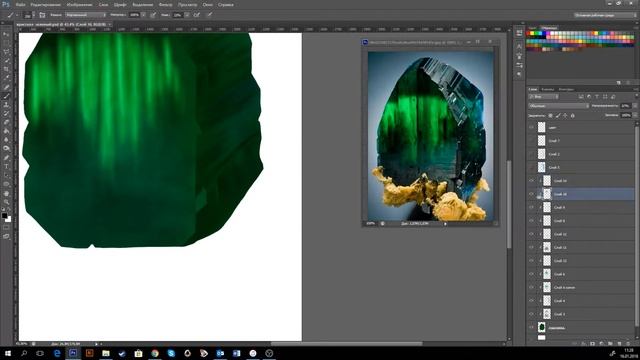This screenshot has width=640, height=360.
Task: Select the Pen tool
Action: click(x=6, y=158)
